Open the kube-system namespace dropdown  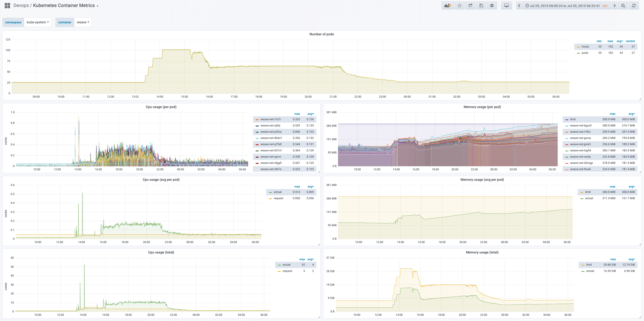click(38, 22)
